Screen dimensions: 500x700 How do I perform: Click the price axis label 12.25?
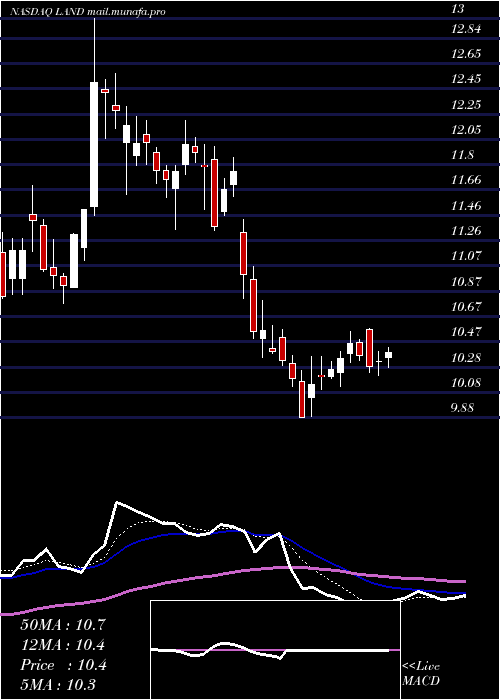point(467,105)
